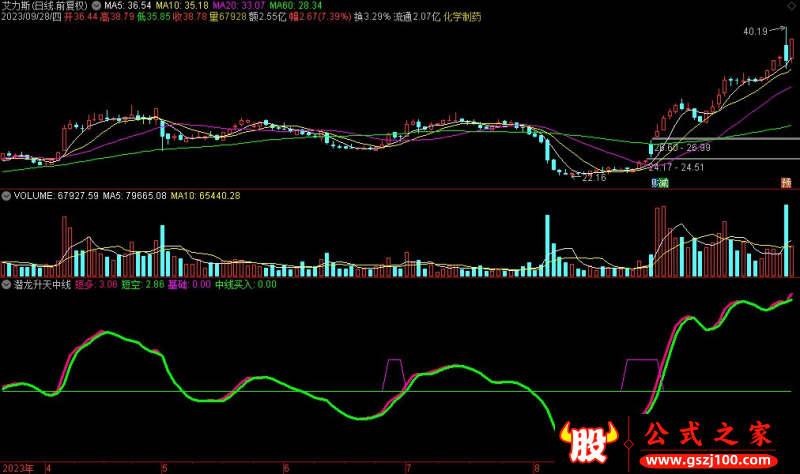Click the 2023年 date axis label
Screen dimensions: 800x474
point(18,467)
